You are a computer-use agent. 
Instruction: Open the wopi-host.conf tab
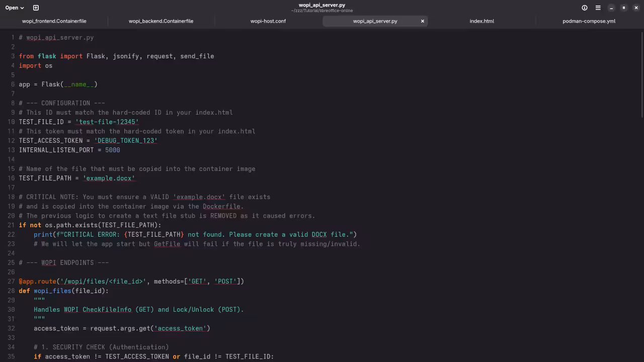[268, 21]
